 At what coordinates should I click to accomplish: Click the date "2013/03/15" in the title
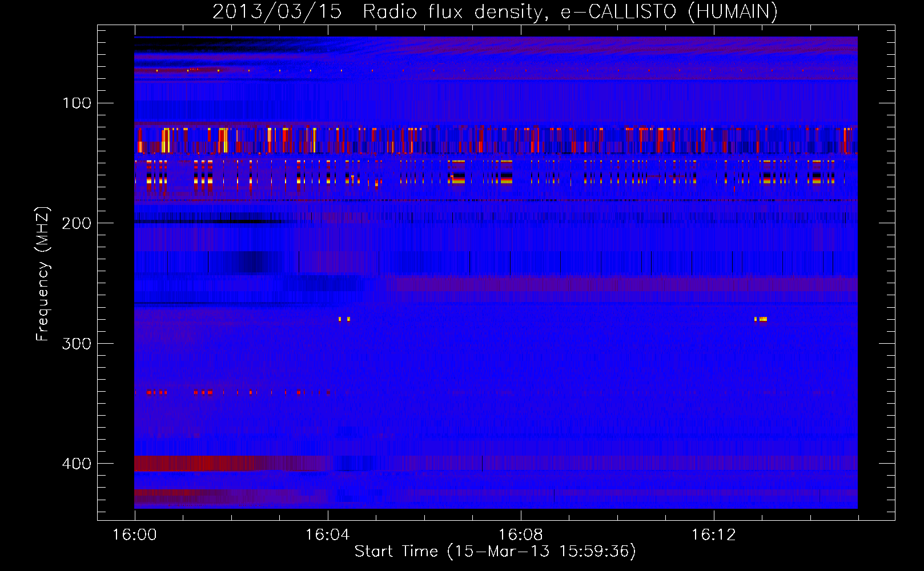(x=277, y=11)
